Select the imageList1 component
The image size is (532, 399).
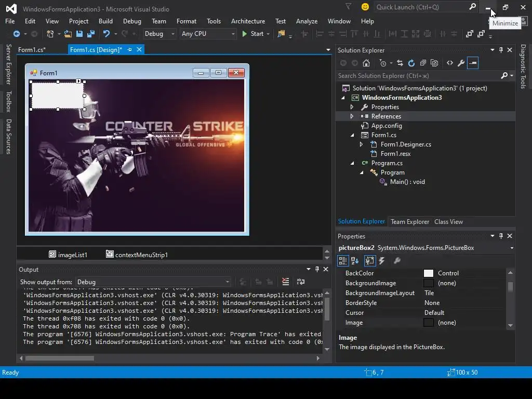coord(68,255)
